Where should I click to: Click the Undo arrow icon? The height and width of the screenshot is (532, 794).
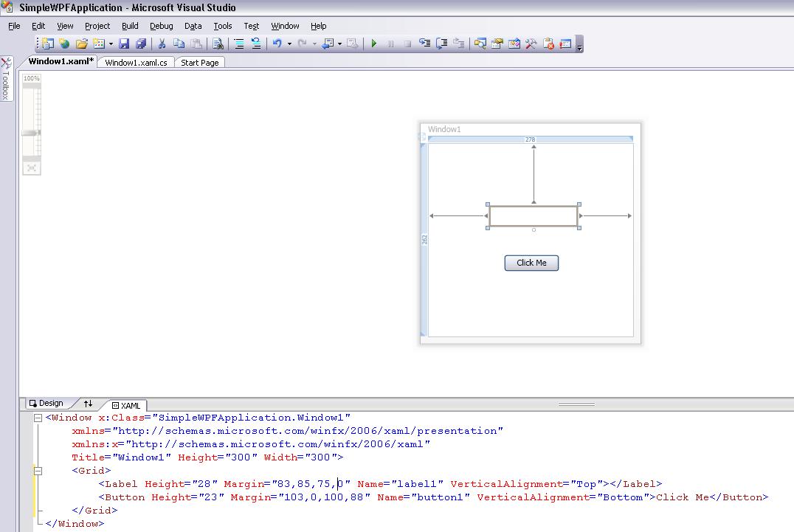277,44
